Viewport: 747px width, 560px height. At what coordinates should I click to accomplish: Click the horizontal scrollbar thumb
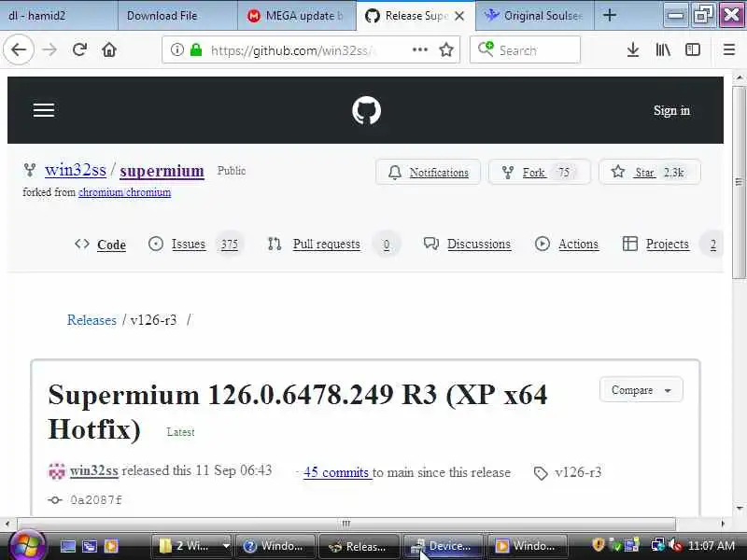[346, 524]
